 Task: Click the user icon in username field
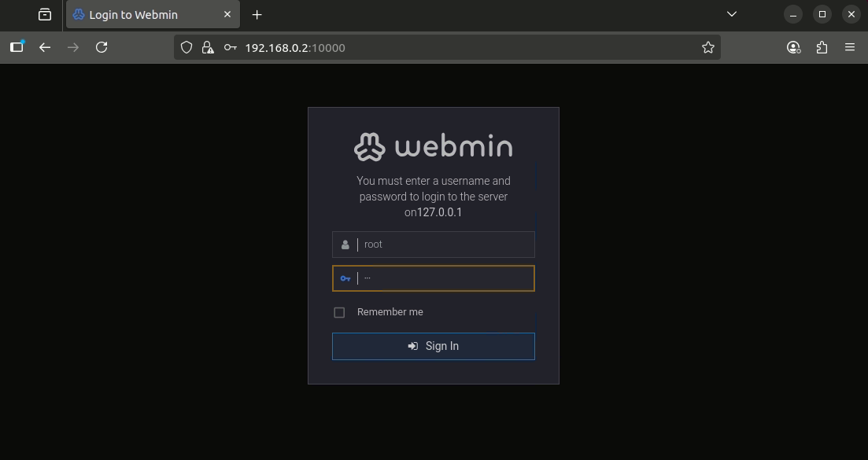[x=345, y=245]
